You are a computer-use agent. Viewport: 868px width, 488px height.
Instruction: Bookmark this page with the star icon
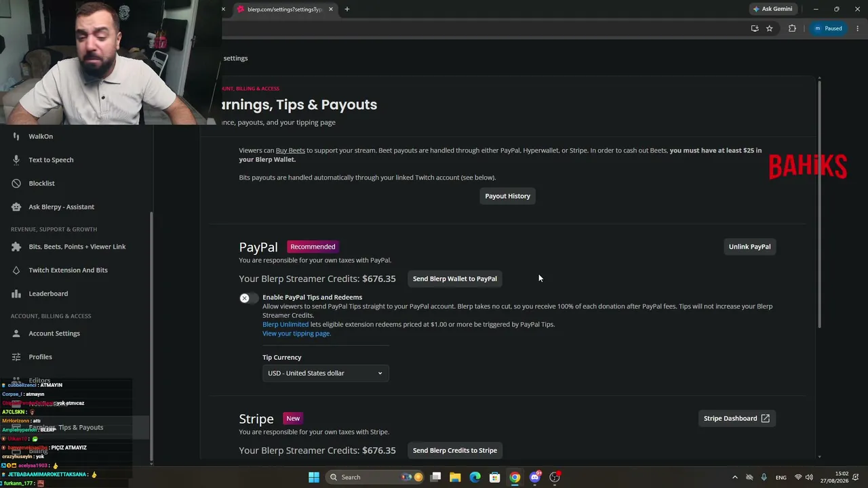click(x=770, y=28)
